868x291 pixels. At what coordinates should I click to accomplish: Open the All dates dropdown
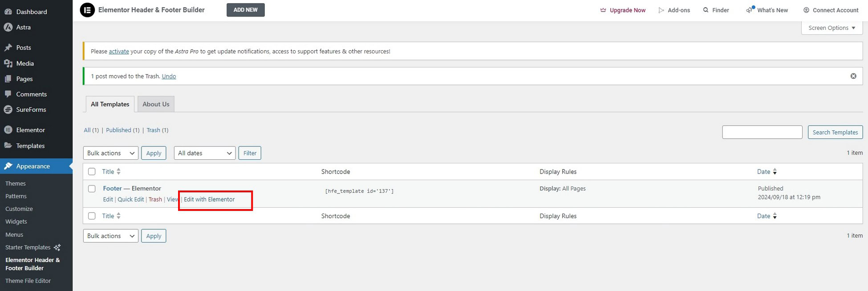[205, 153]
